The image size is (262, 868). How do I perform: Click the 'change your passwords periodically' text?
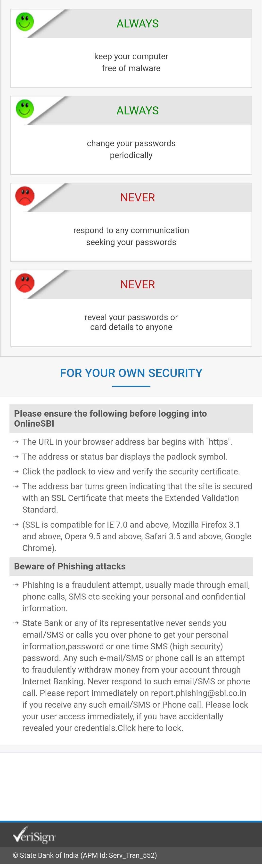point(131,149)
